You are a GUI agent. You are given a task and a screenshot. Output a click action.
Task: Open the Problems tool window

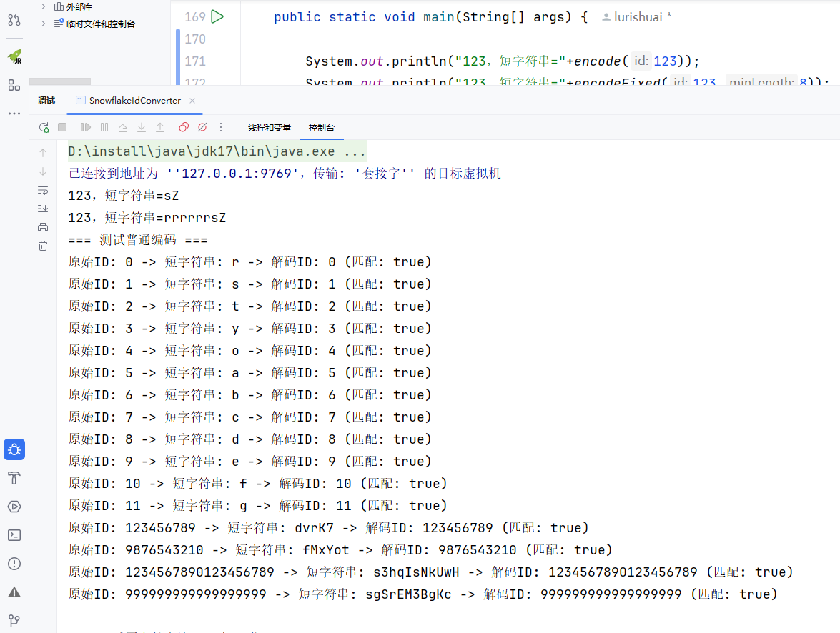coord(14,564)
